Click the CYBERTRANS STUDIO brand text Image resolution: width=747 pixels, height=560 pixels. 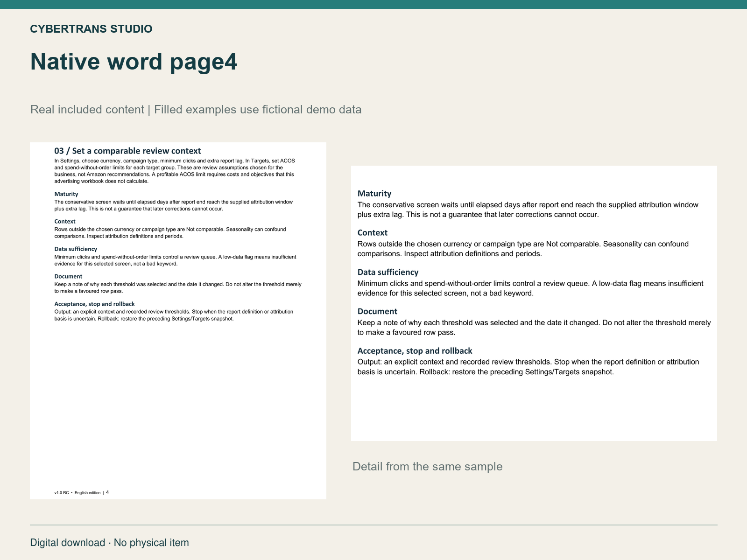pos(91,29)
